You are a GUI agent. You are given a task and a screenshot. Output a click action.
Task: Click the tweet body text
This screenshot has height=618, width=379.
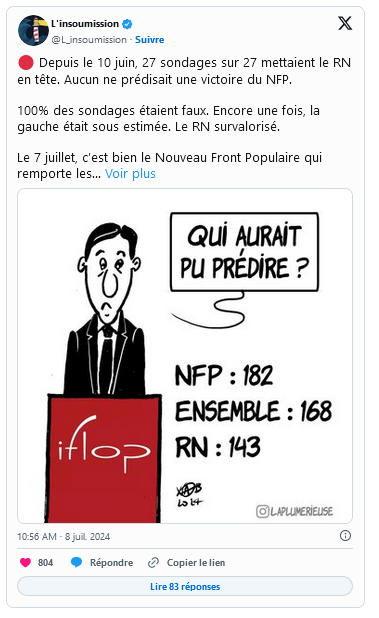(184, 118)
